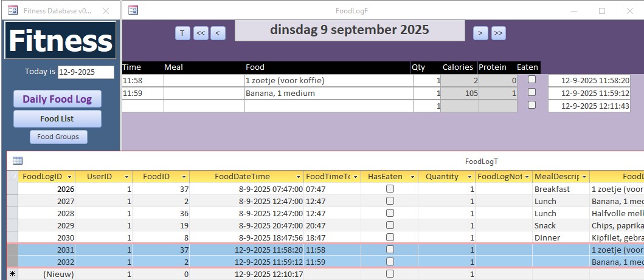Open the Quantity column dropdown arrow
This screenshot has width=644, height=280.
tap(470, 177)
